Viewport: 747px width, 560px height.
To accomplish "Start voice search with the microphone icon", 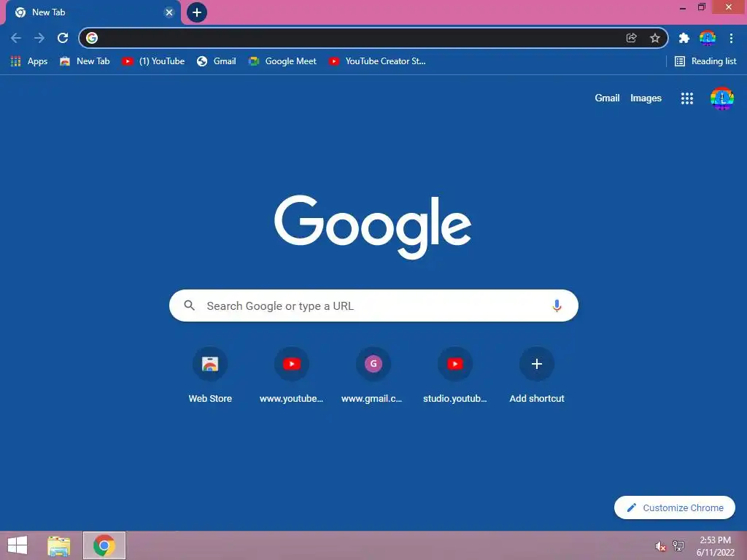I will (x=557, y=306).
